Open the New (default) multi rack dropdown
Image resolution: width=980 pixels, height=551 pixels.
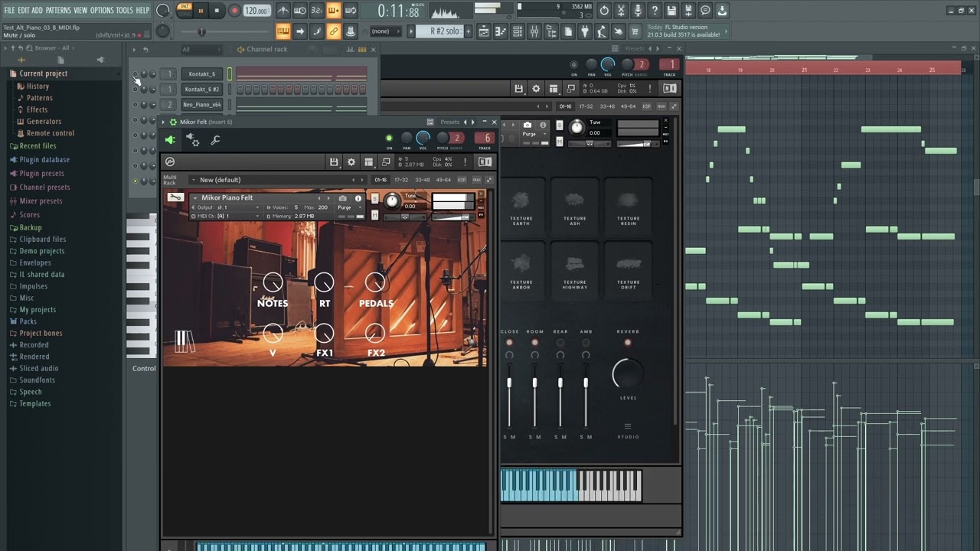[x=194, y=180]
